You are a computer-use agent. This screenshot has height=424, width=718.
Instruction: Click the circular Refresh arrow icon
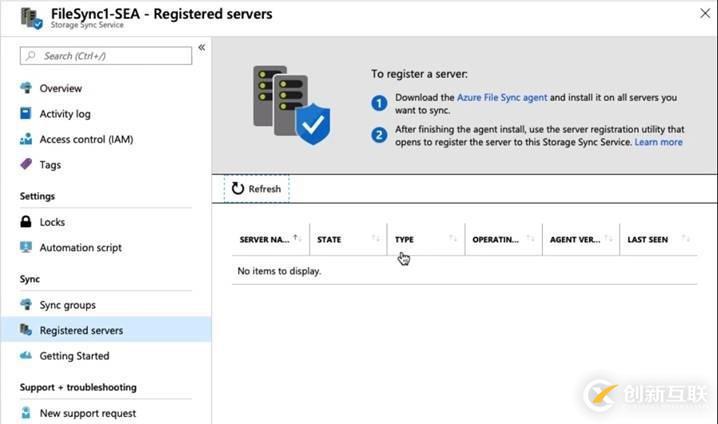coord(238,188)
